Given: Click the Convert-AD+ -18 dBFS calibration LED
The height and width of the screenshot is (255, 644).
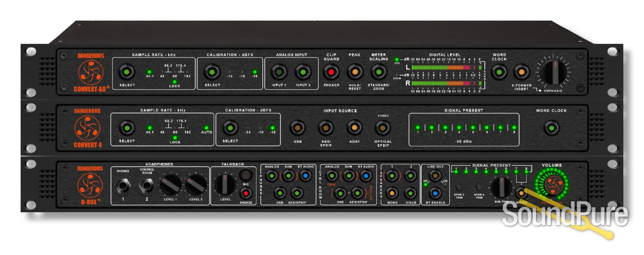Looking at the screenshot, I should (255, 72).
